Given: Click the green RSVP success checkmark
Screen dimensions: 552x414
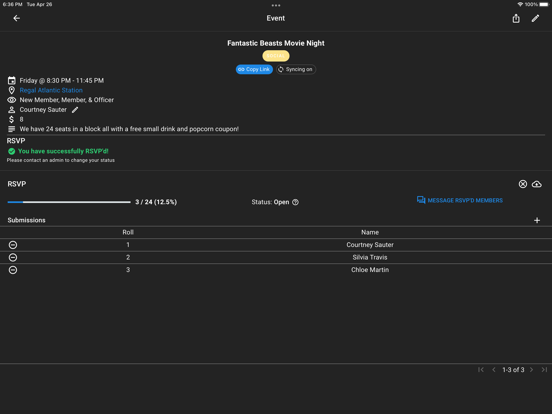Looking at the screenshot, I should pyautogui.click(x=12, y=151).
